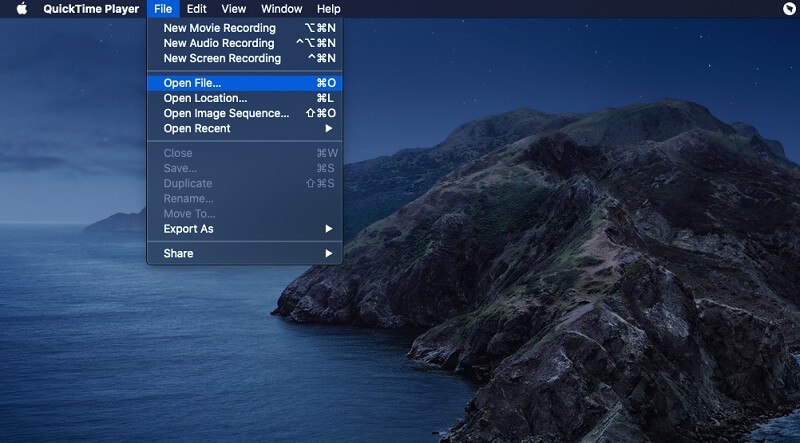This screenshot has height=443, width=800.
Task: Select Open Location... item
Action: point(245,99)
